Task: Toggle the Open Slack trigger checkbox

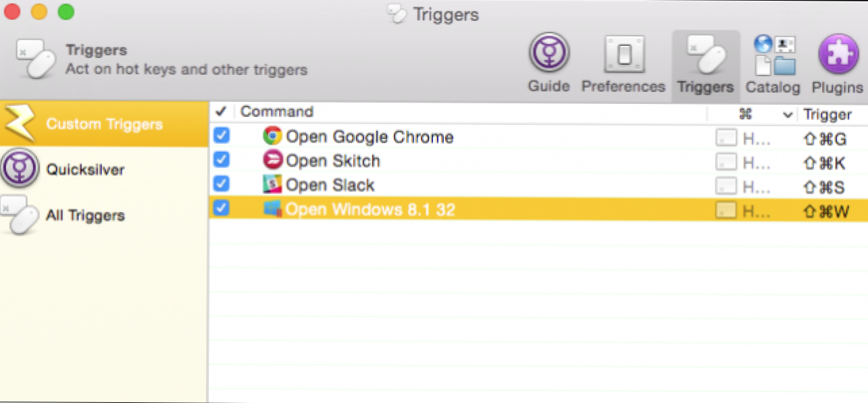Action: tap(221, 184)
